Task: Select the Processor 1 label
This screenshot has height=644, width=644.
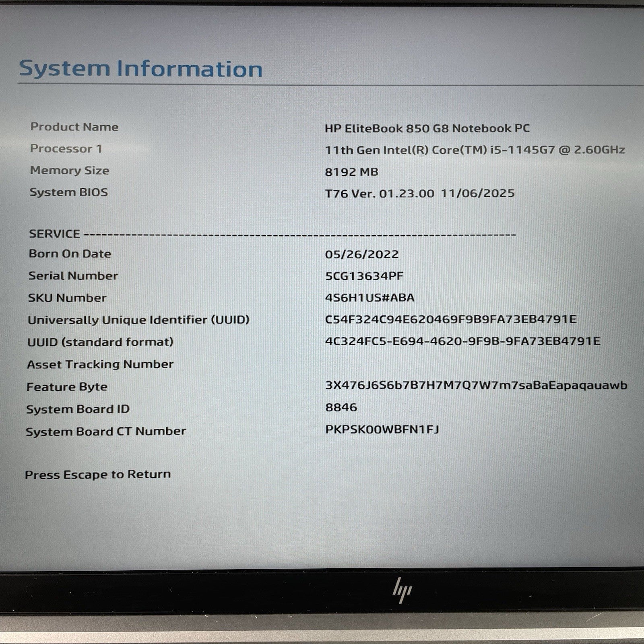Action: tap(66, 149)
